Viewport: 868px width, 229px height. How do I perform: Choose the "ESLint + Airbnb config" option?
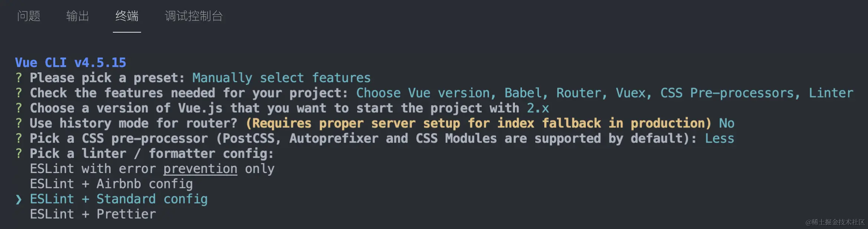[111, 184]
